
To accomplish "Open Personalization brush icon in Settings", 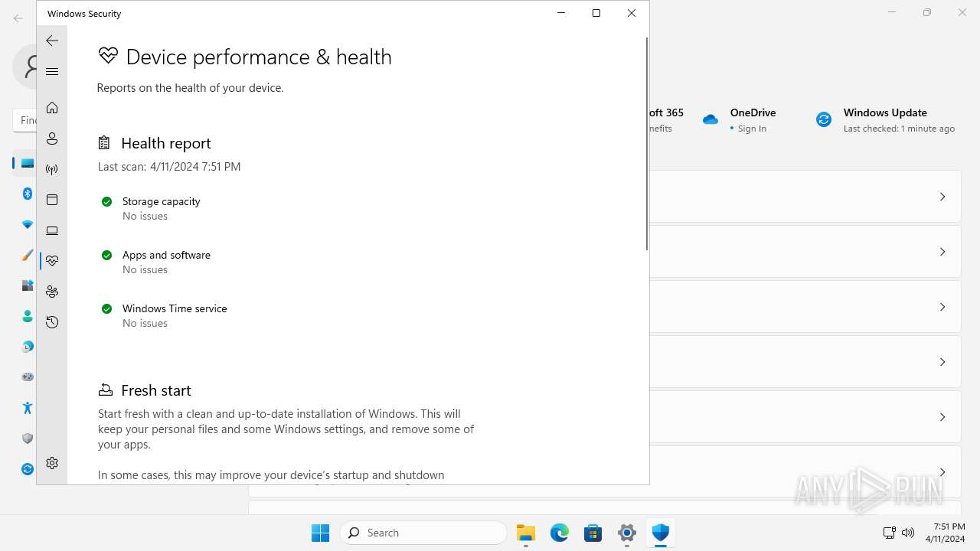I will tap(28, 255).
